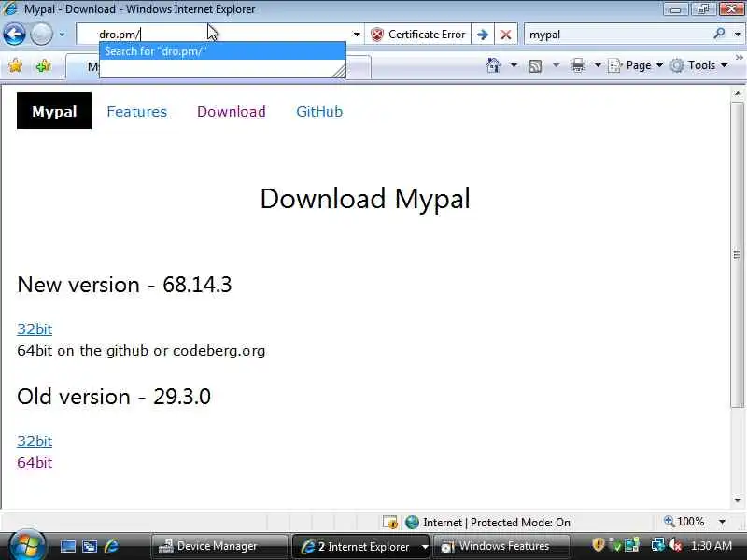747x560 pixels.
Task: Click the green check tray icon
Action: (615, 545)
